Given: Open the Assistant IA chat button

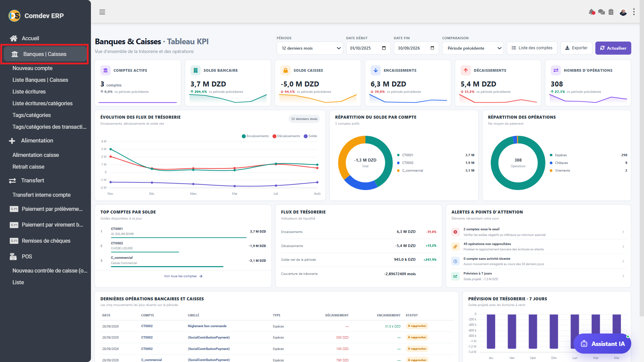Looking at the screenshot, I should click(602, 344).
